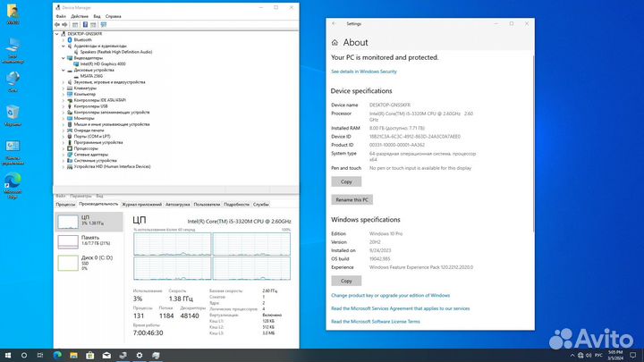The width and height of the screenshot is (644, 362).
Task: Click Rename this PC button
Action: tap(352, 199)
